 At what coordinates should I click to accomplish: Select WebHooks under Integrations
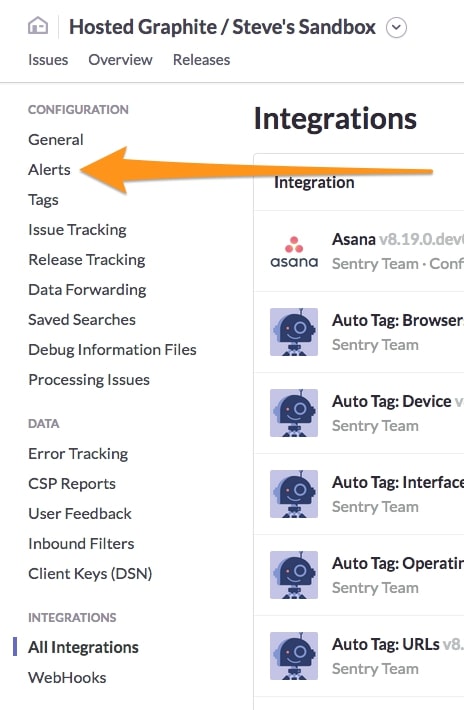(x=67, y=678)
